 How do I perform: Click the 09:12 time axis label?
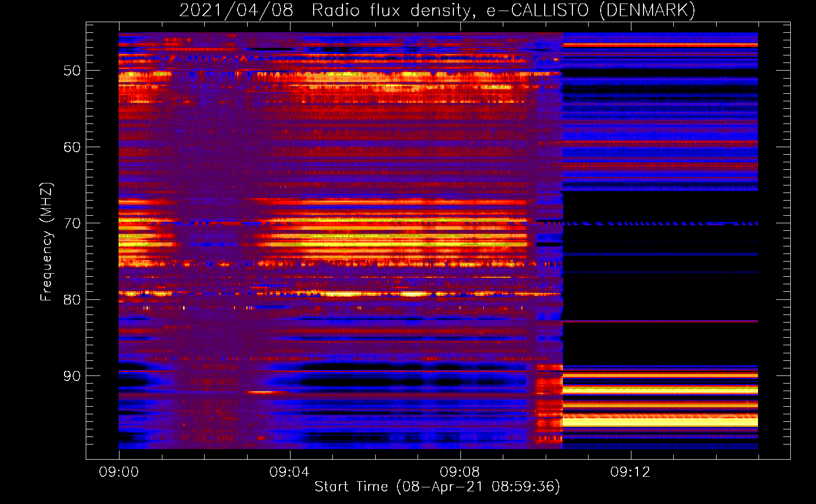click(630, 472)
